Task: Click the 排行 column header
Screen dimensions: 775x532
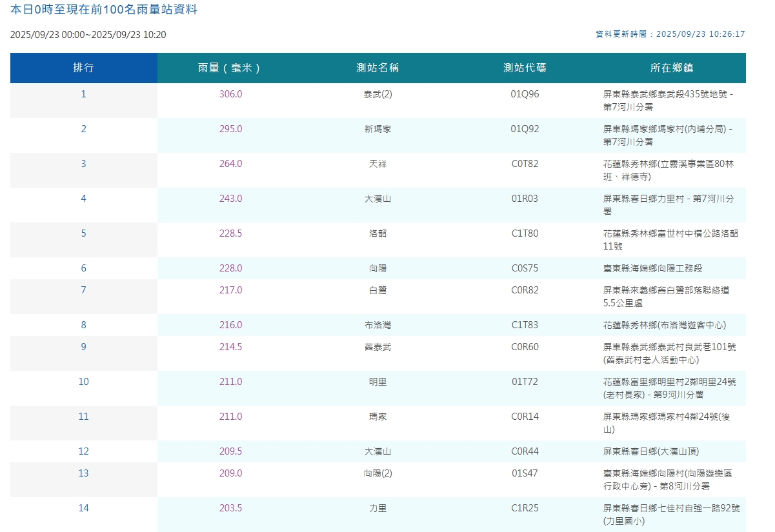Action: coord(84,68)
